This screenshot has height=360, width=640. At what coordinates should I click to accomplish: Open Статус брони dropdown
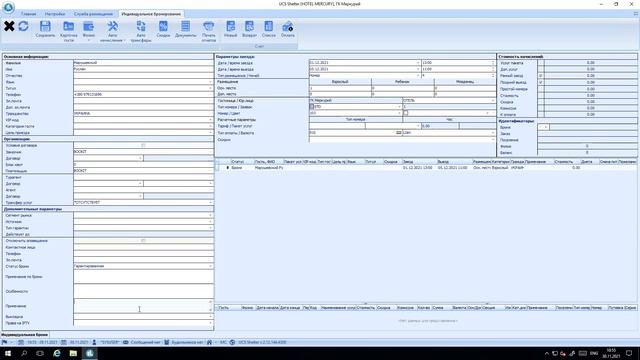(x=211, y=266)
